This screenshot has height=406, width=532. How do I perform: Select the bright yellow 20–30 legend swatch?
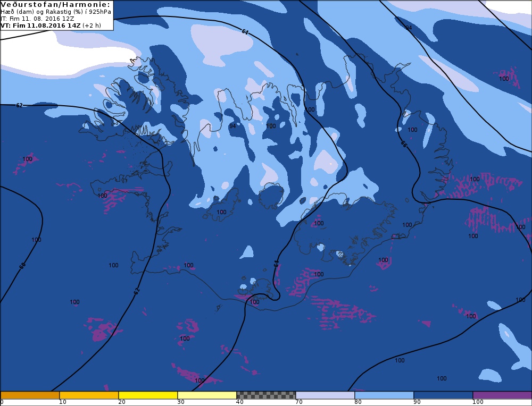tap(148, 395)
